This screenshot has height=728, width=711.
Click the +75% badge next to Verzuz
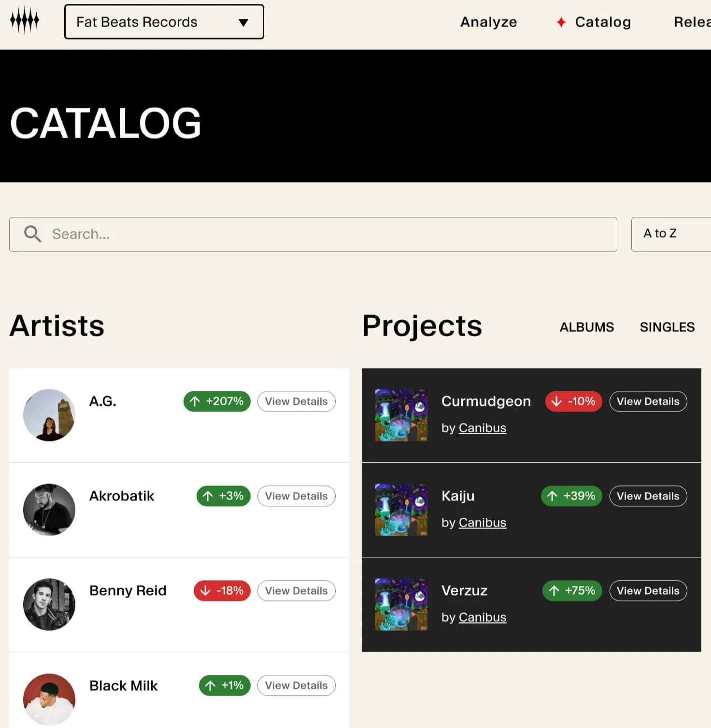click(x=571, y=590)
